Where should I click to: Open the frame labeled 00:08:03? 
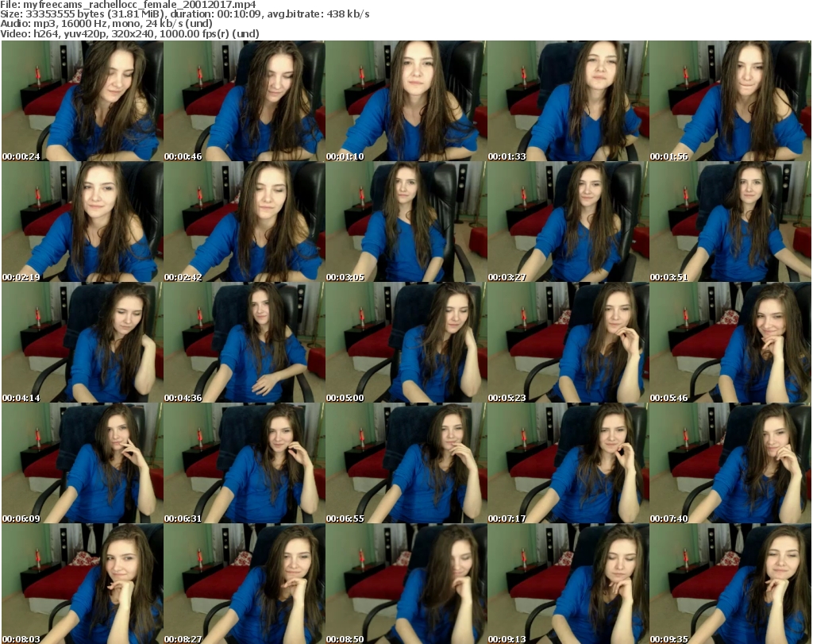[x=83, y=584]
